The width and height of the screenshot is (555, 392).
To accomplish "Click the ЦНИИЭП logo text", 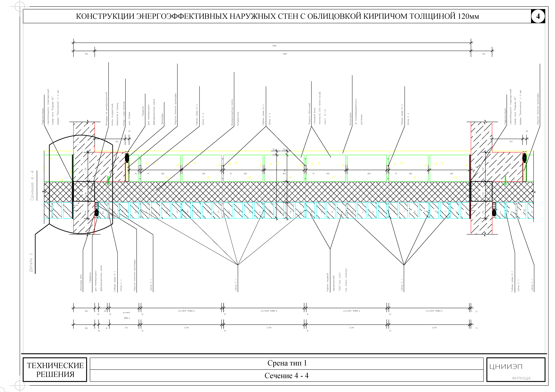I will pos(506,367).
